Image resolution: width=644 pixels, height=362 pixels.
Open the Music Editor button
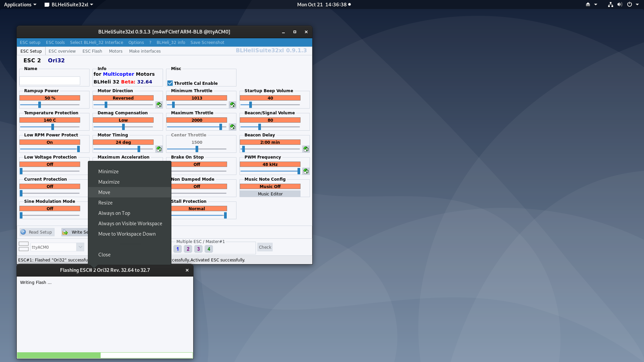click(x=270, y=194)
